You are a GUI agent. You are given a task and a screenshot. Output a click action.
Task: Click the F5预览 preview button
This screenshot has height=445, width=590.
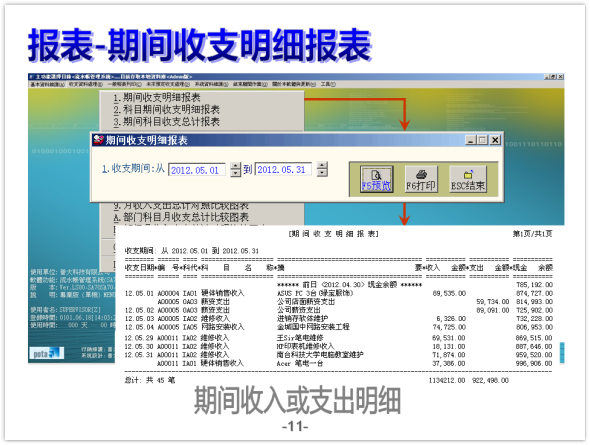point(376,179)
